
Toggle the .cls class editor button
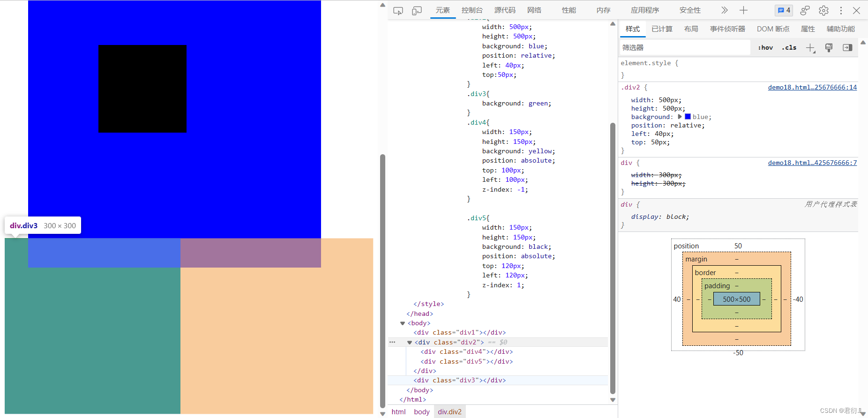[x=789, y=48]
